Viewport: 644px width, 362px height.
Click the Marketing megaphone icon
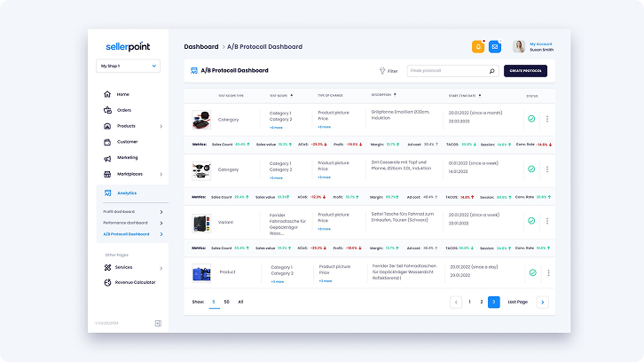(107, 158)
